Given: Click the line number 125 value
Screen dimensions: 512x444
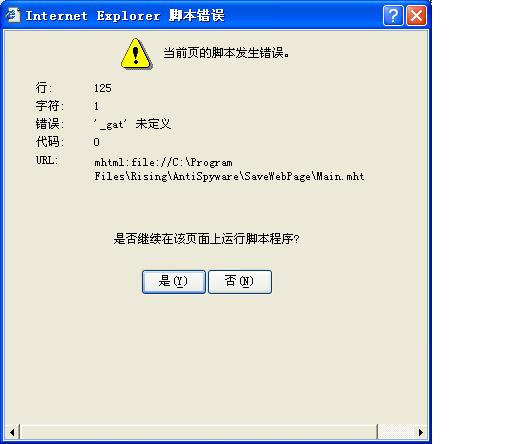Looking at the screenshot, I should click(x=103, y=88).
